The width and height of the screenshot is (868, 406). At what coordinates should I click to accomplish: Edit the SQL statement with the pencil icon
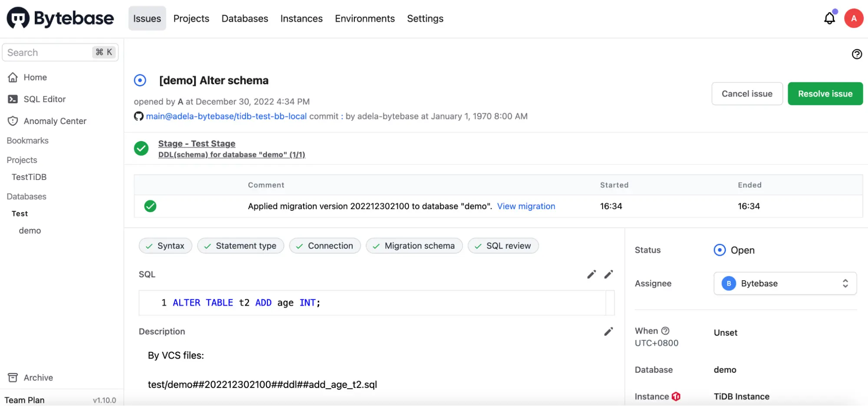591,274
